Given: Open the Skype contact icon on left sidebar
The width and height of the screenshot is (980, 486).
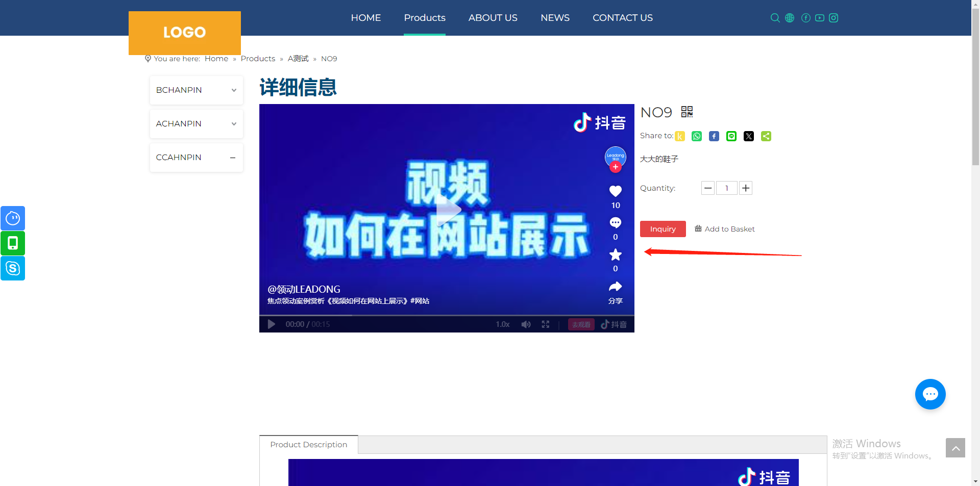Looking at the screenshot, I should 12,268.
